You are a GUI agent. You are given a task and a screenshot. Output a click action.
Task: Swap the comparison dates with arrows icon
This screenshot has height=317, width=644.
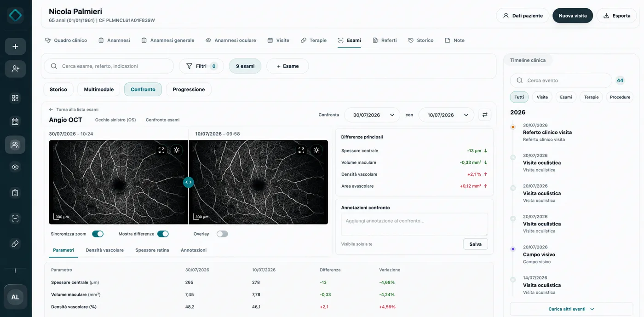click(485, 115)
